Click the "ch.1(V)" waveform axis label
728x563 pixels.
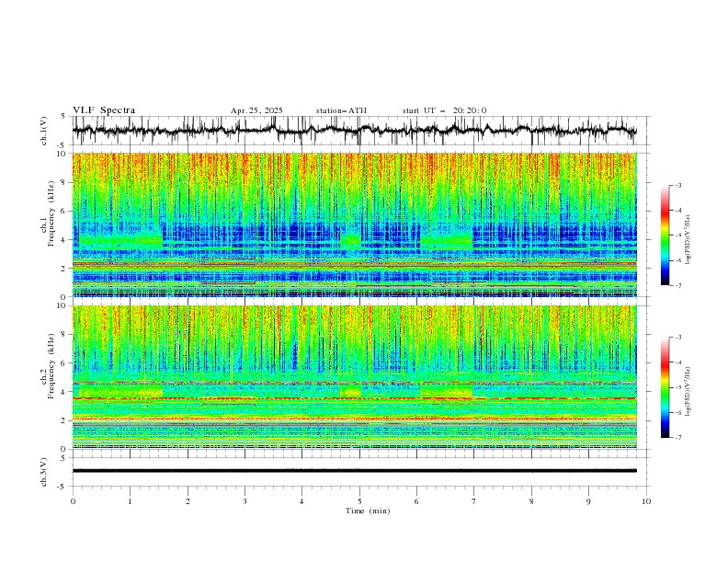44,131
